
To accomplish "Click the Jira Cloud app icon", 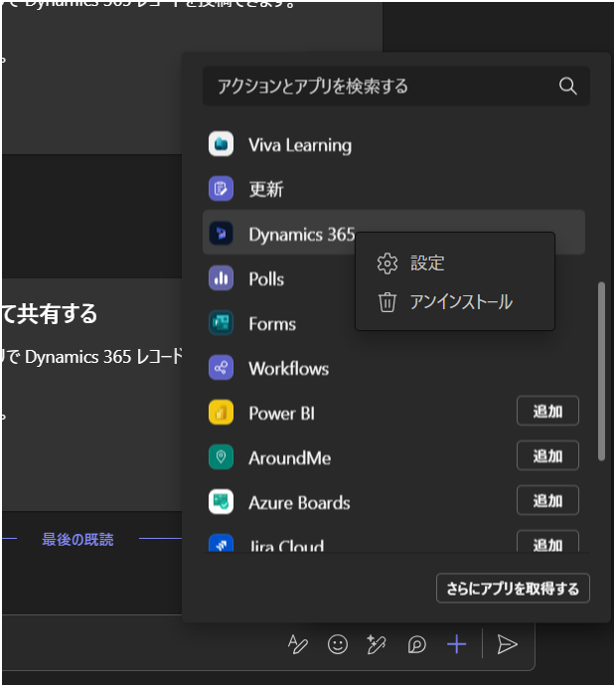I will click(x=221, y=543).
